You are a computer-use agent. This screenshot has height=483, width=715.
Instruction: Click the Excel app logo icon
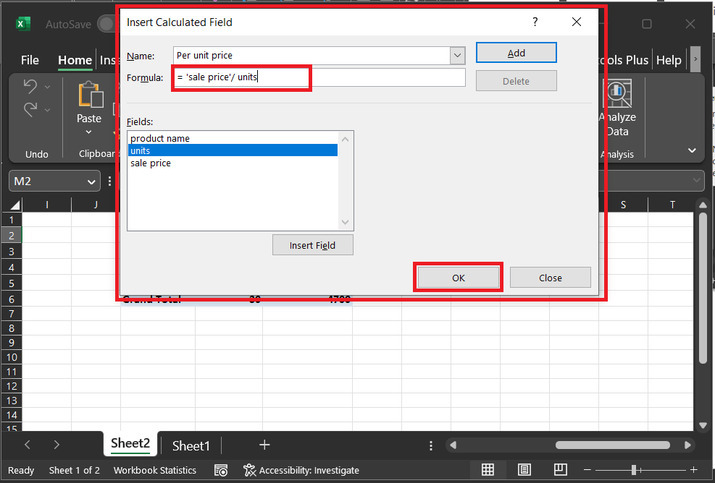[x=23, y=24]
